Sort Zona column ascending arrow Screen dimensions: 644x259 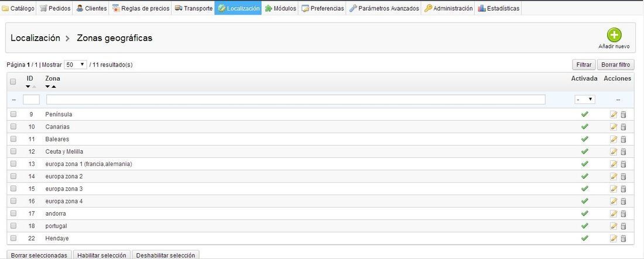pos(54,87)
